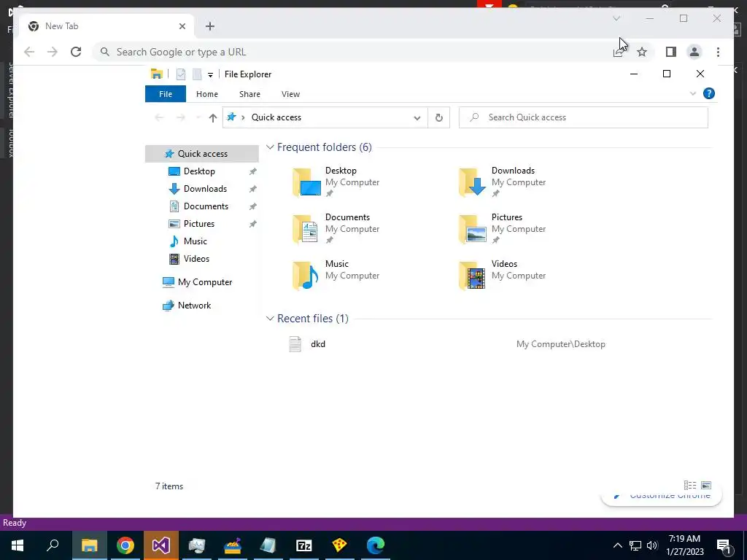Expand the File Explorer ribbon chevron
Screen dimensions: 747x560
pos(693,93)
